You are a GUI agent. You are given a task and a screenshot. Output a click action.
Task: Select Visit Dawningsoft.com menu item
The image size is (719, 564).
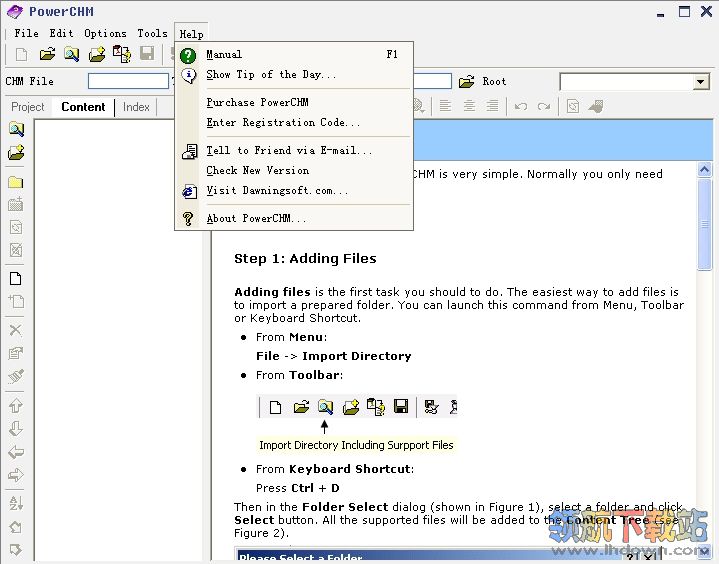point(294,191)
